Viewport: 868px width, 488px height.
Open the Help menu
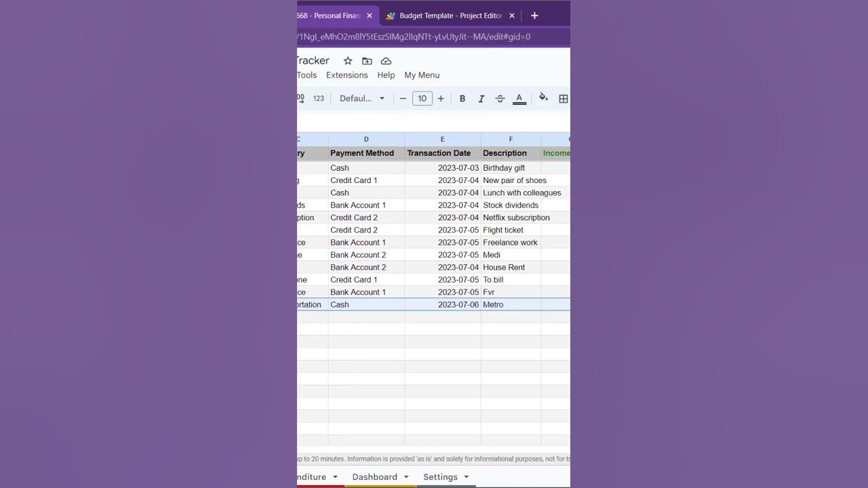click(x=386, y=75)
